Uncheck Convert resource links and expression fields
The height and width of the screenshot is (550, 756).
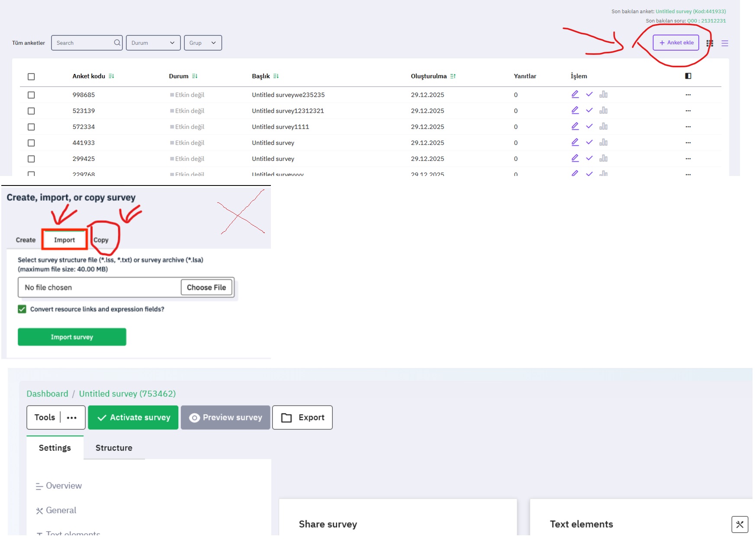coord(22,309)
